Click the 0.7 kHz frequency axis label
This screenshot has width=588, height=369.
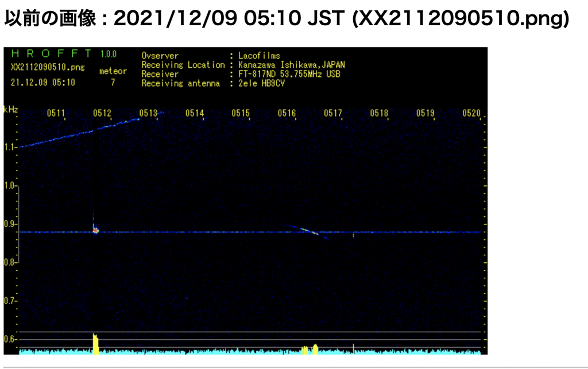pos(10,301)
